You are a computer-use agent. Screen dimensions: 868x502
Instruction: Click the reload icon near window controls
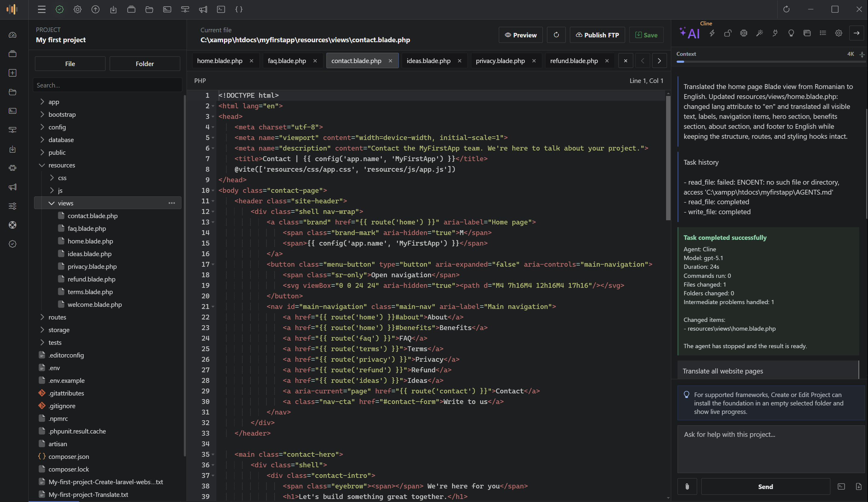[786, 9]
